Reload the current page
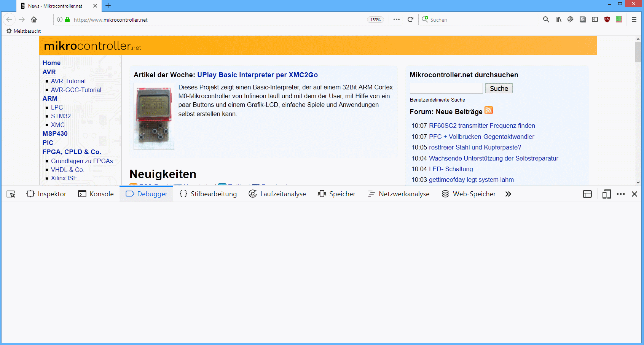The image size is (644, 345). (410, 19)
